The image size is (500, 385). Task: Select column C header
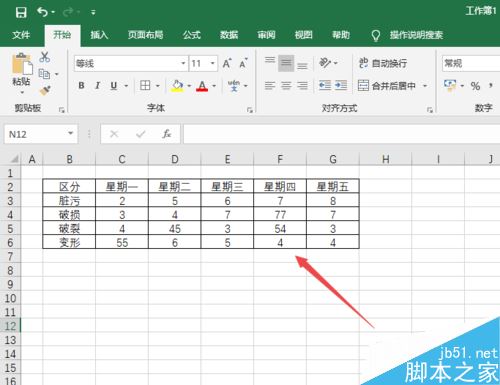[x=122, y=159]
